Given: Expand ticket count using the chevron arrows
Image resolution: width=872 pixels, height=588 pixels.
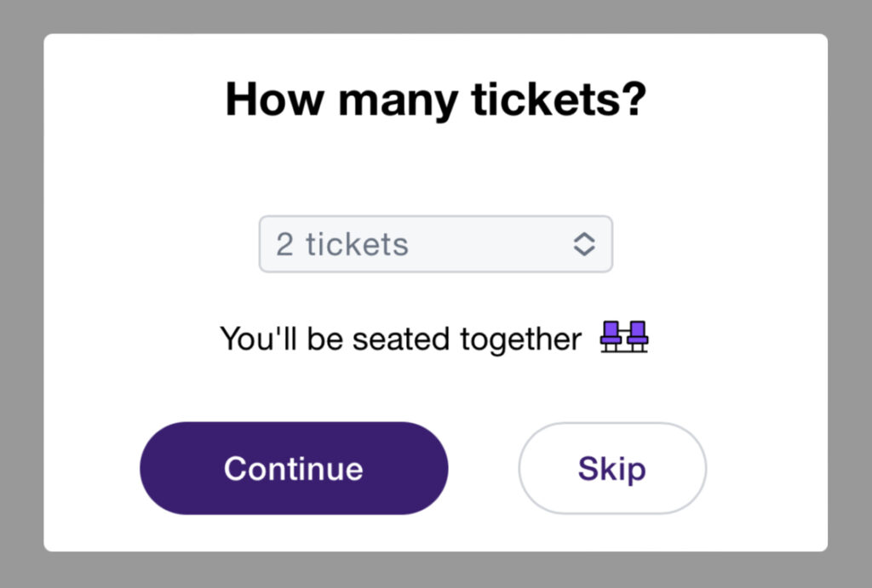Looking at the screenshot, I should (x=583, y=244).
